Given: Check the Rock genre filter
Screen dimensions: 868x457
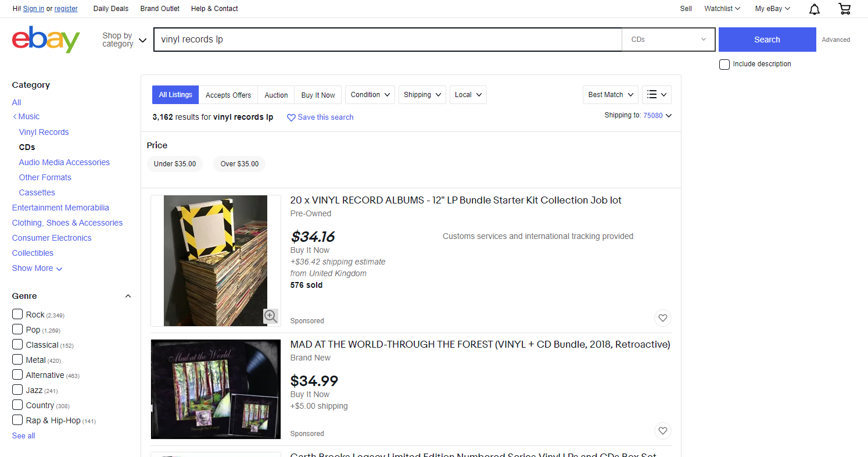Looking at the screenshot, I should point(17,315).
